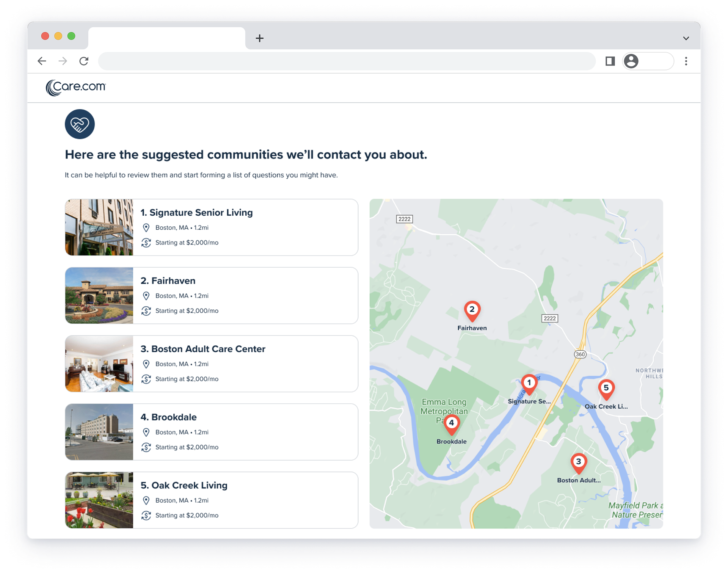Image resolution: width=728 pixels, height=572 pixels.
Task: Click price icon in Signature Senior Living card
Action: point(146,243)
